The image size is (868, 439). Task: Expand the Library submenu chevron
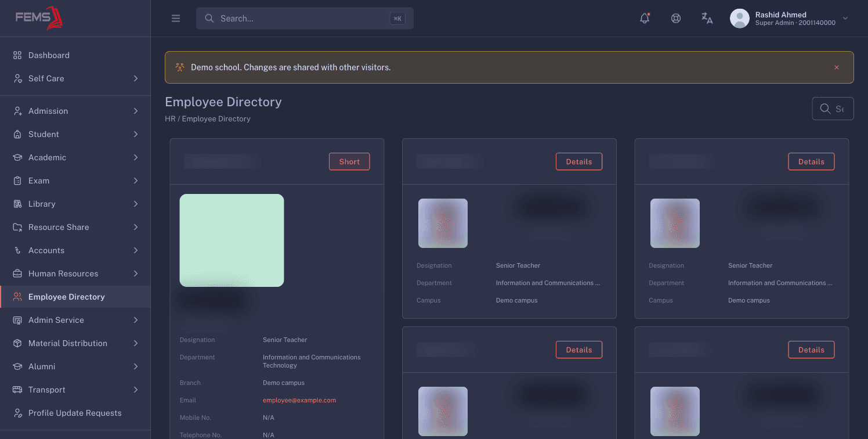[x=136, y=204]
